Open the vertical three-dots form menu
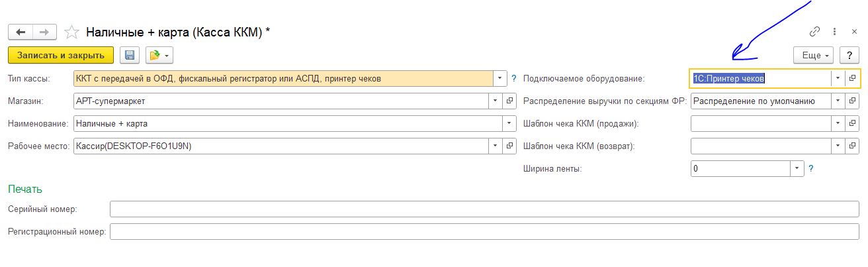The image size is (868, 267). tap(836, 32)
